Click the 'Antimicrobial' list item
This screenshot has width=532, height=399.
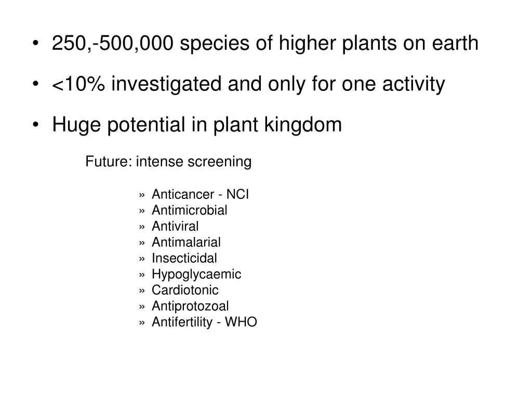click(x=189, y=210)
